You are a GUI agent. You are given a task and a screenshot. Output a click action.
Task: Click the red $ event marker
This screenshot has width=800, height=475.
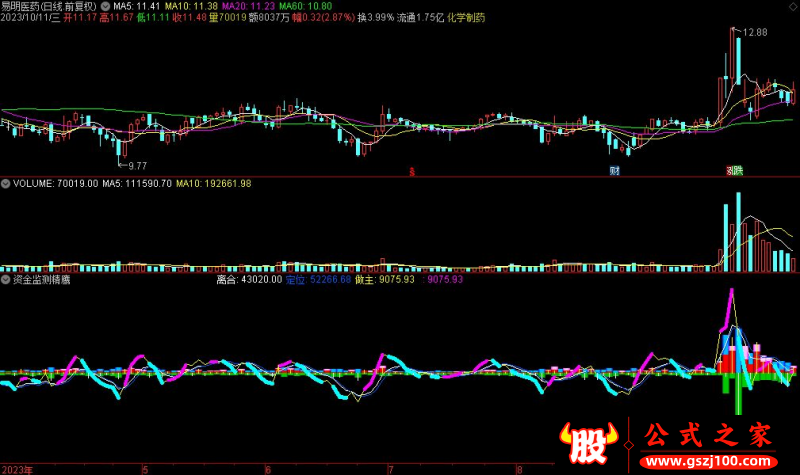point(412,171)
